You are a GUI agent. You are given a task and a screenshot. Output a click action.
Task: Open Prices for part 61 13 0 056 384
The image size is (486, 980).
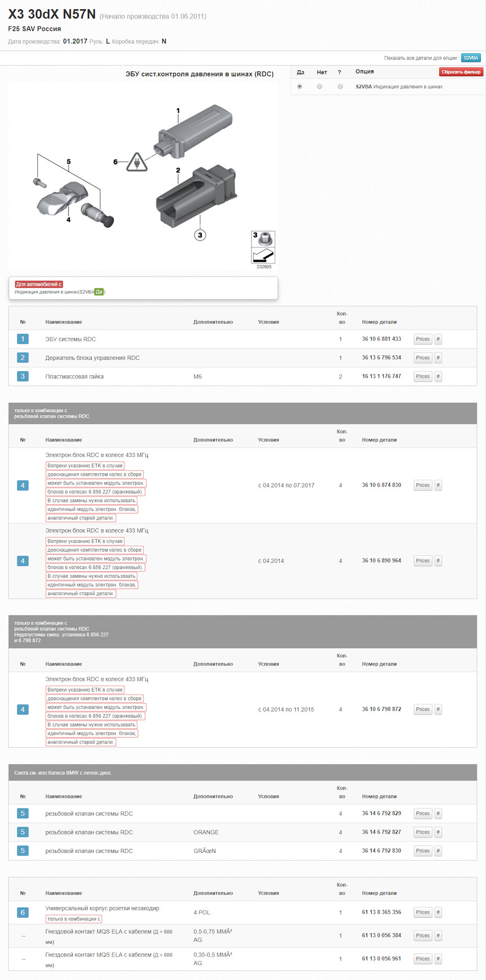pyautogui.click(x=423, y=935)
